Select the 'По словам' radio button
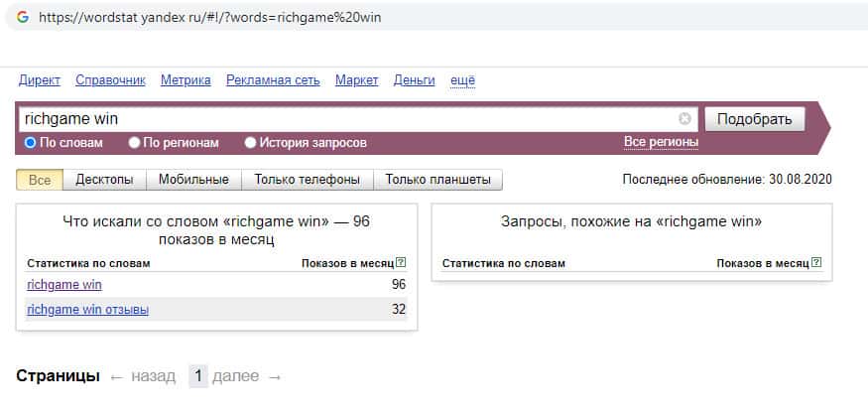Image resolution: width=868 pixels, height=418 pixels. (30, 143)
